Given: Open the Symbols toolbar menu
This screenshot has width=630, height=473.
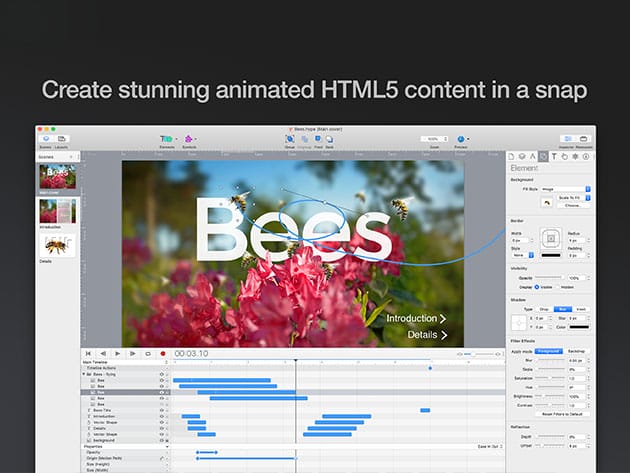Looking at the screenshot, I should tap(190, 139).
